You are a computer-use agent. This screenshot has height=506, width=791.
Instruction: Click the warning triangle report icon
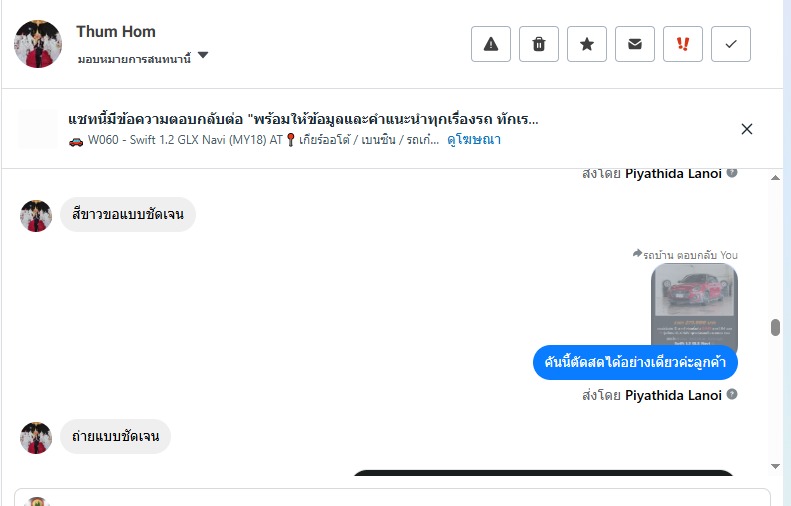tap(490, 44)
